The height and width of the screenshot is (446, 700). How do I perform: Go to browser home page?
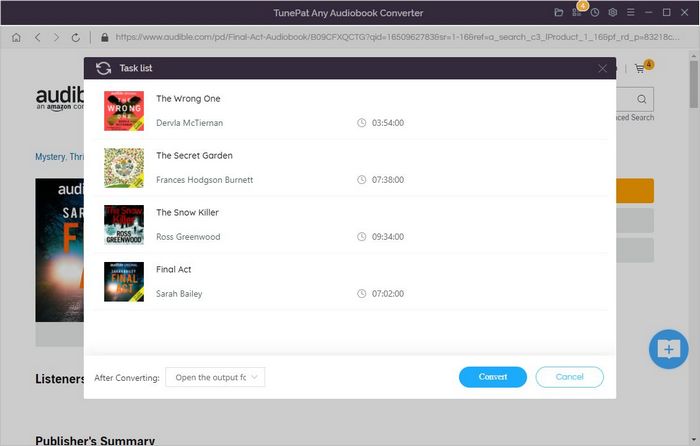tap(16, 38)
